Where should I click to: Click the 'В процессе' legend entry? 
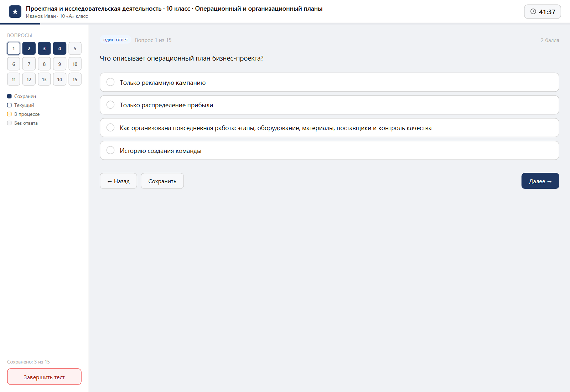click(x=24, y=114)
